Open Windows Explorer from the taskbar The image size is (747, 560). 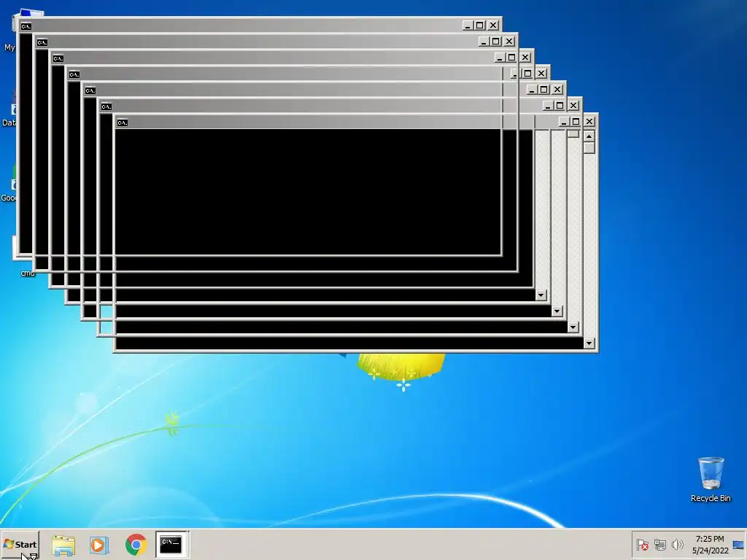click(x=63, y=545)
